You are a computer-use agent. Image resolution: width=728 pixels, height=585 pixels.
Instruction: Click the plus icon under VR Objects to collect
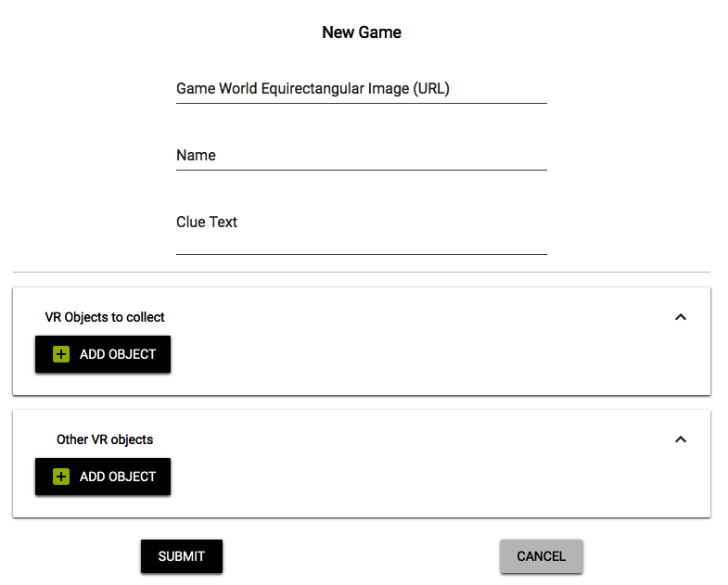[x=61, y=354]
